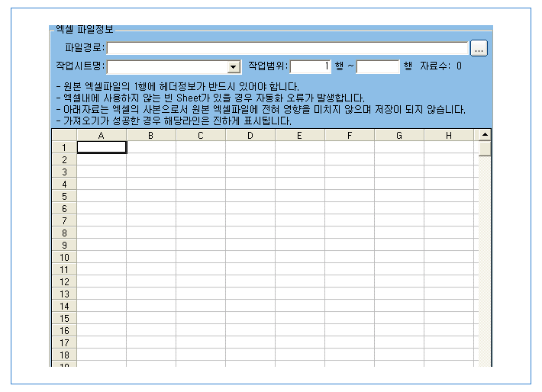Click the note about 1행에 헤더정보
The image size is (542, 392).
178,86
